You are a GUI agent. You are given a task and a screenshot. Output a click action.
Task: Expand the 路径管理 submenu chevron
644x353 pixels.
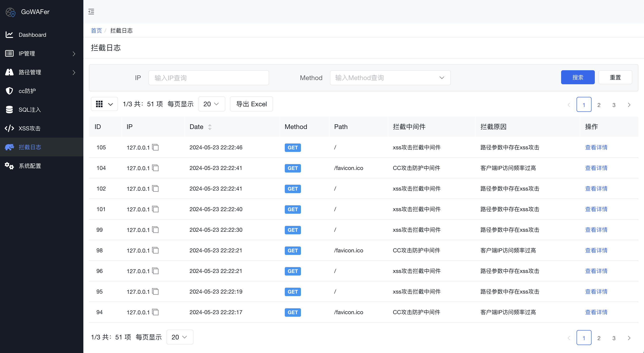tap(74, 72)
